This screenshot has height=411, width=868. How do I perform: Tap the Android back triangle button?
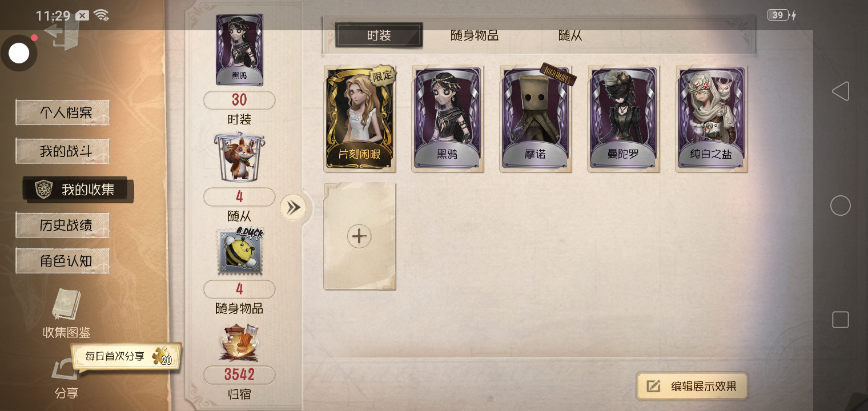840,91
